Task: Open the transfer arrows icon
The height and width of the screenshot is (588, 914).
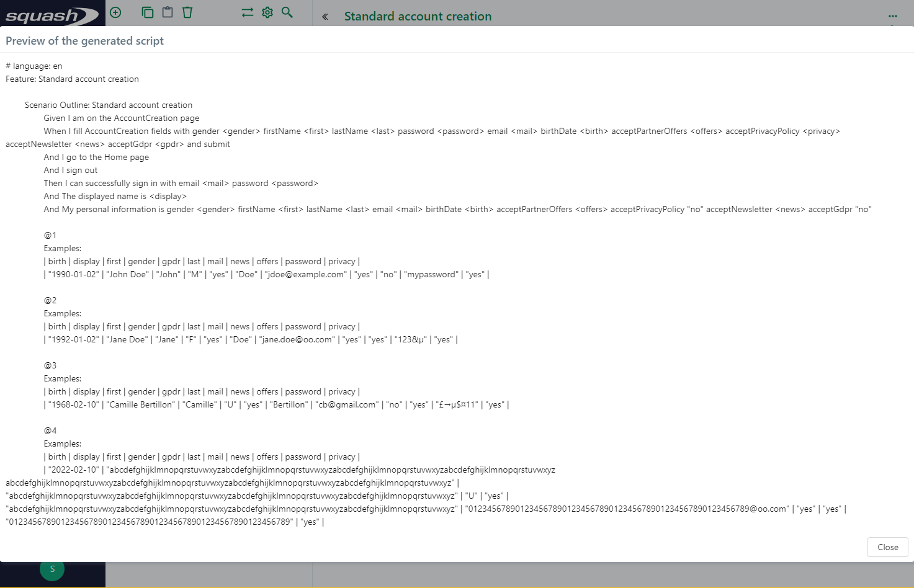Action: (247, 12)
